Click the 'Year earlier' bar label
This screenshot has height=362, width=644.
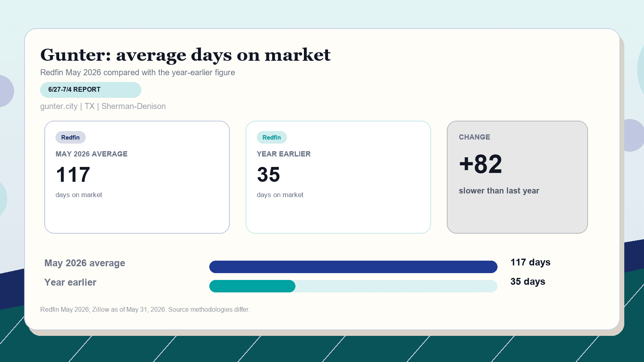pyautogui.click(x=70, y=282)
